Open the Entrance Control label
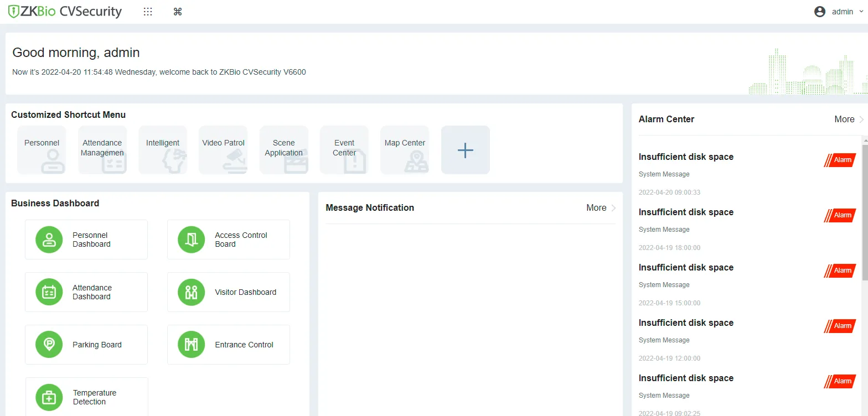 pos(244,345)
